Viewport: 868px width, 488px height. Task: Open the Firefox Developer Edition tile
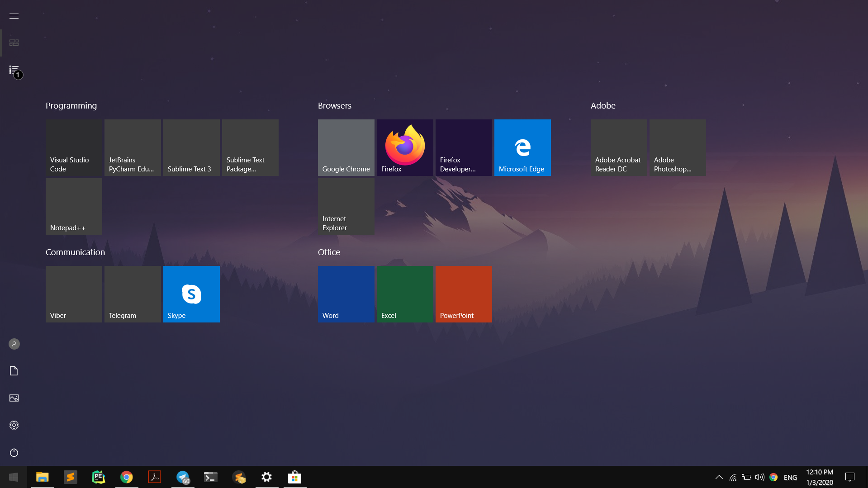point(464,147)
